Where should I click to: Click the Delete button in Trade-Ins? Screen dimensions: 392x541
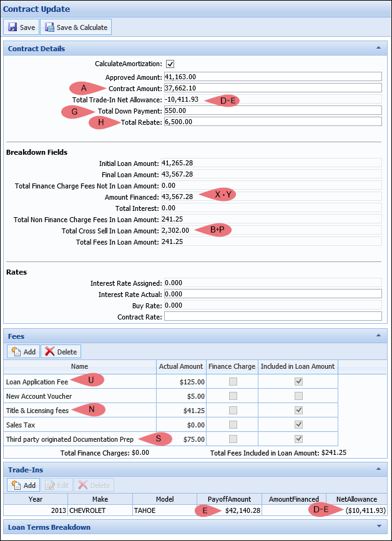[94, 485]
